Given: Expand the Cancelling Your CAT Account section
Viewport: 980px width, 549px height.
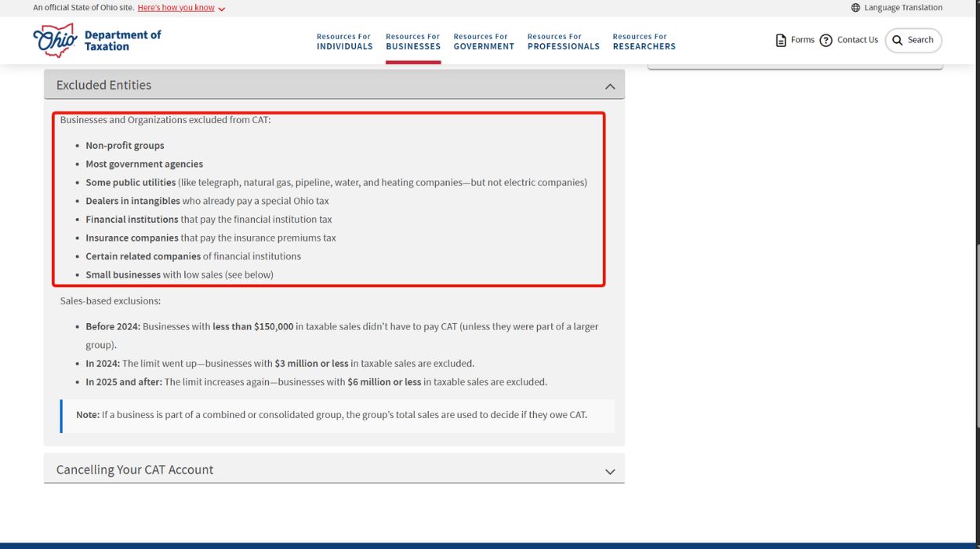Looking at the screenshot, I should point(610,471).
